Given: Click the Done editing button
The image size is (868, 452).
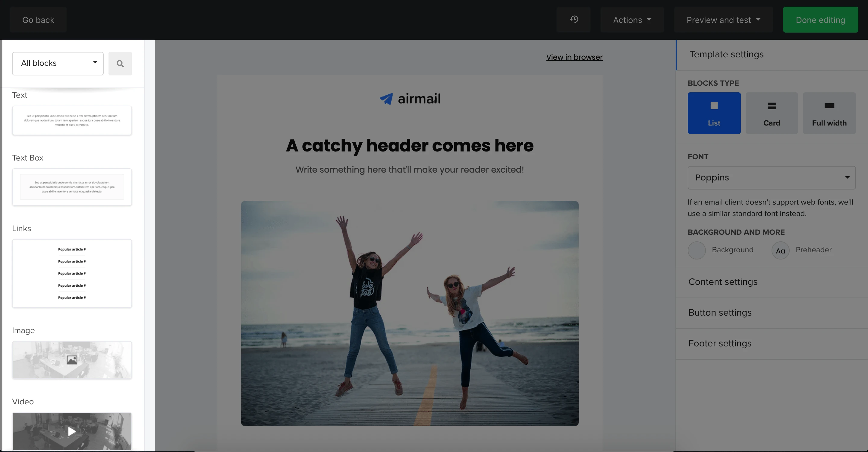Looking at the screenshot, I should [x=820, y=20].
